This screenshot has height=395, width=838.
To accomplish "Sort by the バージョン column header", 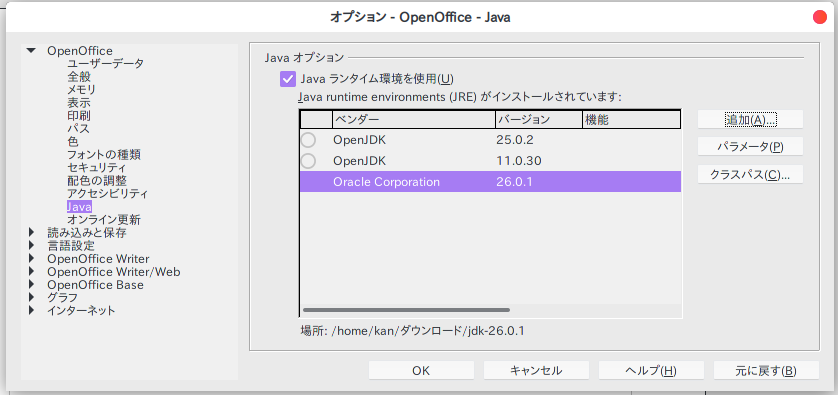I will click(x=539, y=120).
